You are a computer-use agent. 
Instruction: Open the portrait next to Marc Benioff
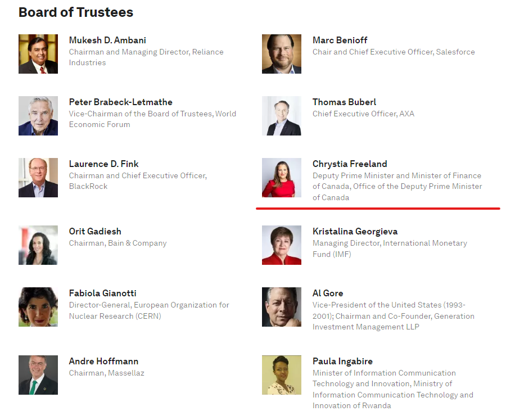[282, 54]
